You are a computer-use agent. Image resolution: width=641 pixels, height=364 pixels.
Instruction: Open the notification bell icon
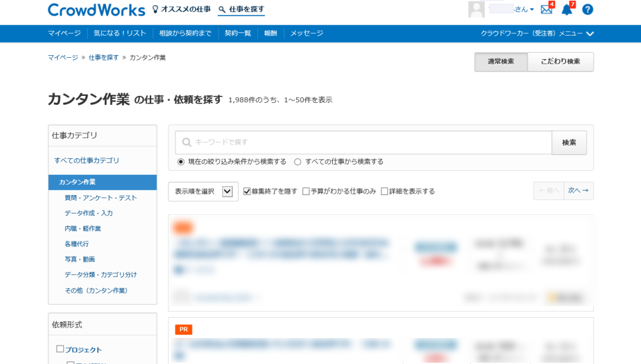click(x=567, y=9)
